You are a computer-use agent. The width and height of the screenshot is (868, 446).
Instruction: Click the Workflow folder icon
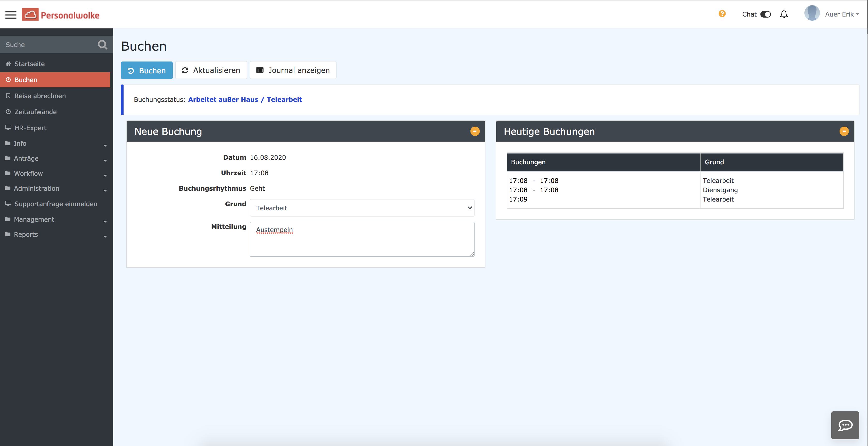coord(8,173)
